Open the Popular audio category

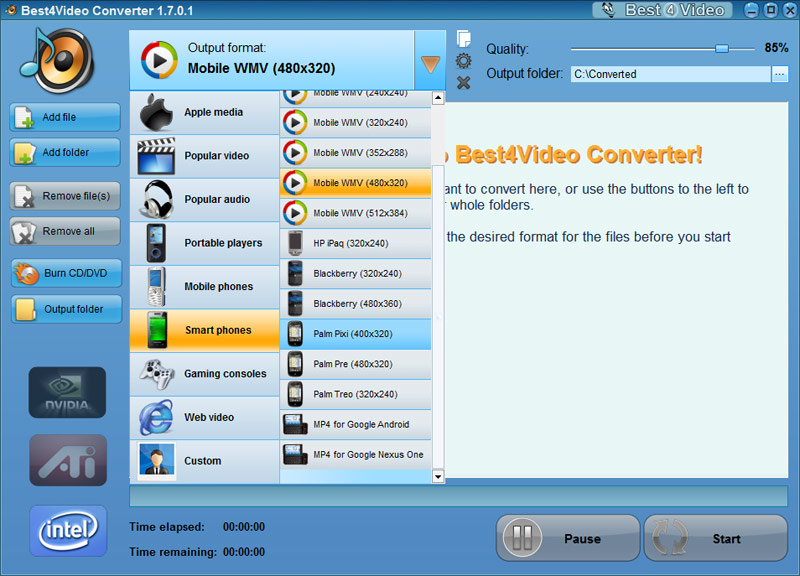[x=205, y=199]
